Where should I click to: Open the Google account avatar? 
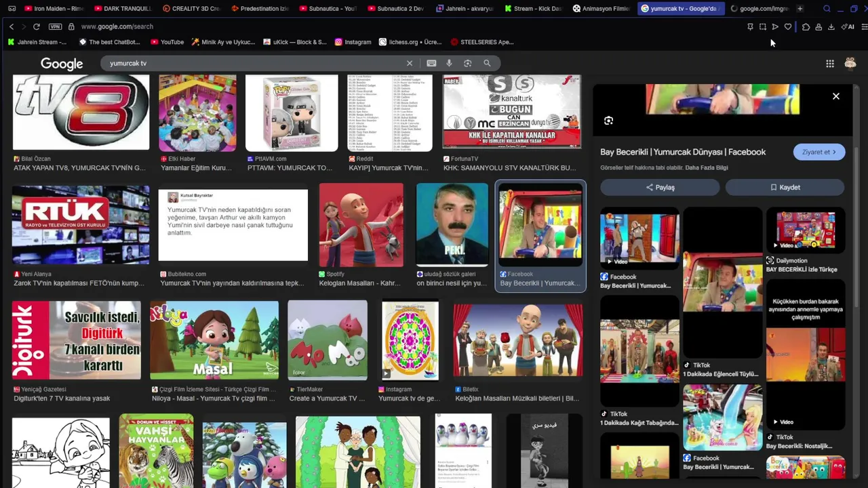point(850,63)
